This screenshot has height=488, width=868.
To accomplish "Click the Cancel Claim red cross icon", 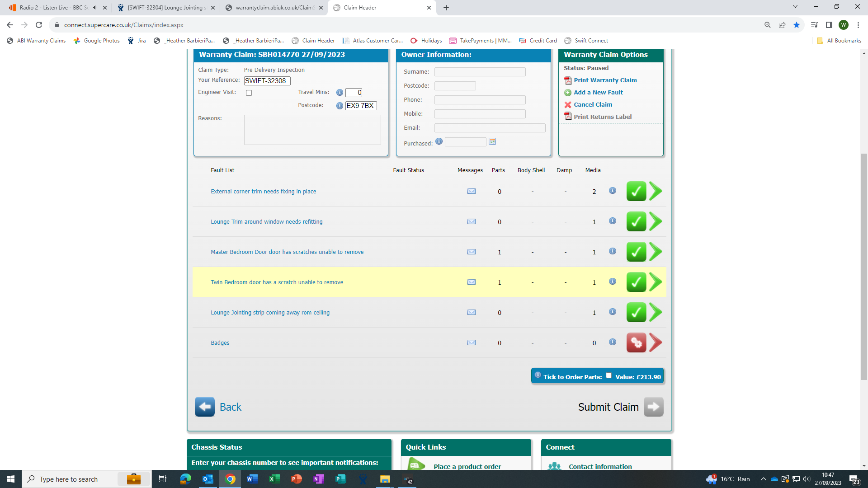I will (568, 105).
